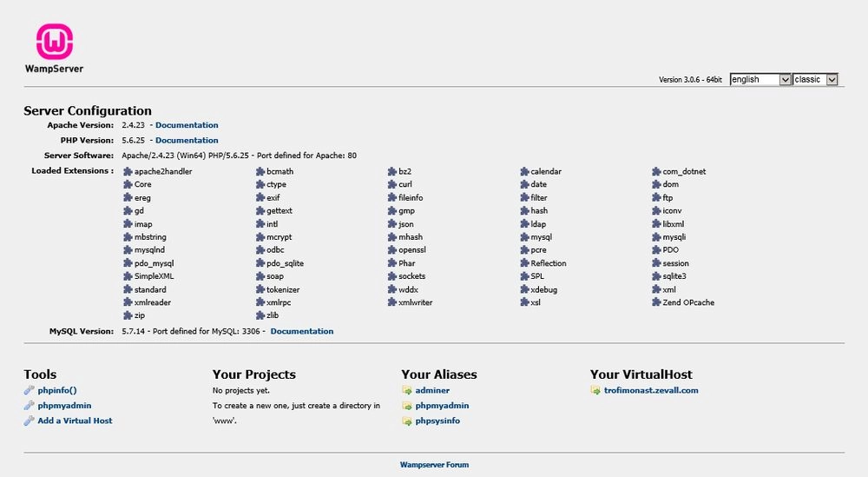Open the MySQL Documentation link

(302, 331)
